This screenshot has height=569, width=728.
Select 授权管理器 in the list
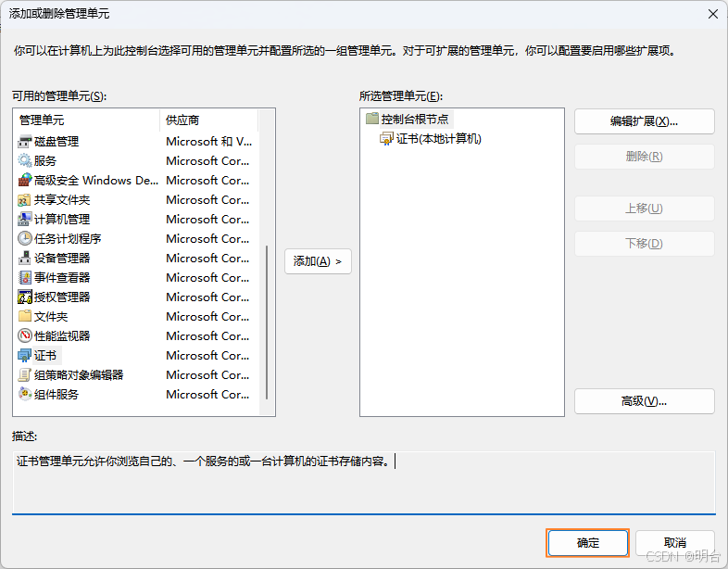coord(62,297)
